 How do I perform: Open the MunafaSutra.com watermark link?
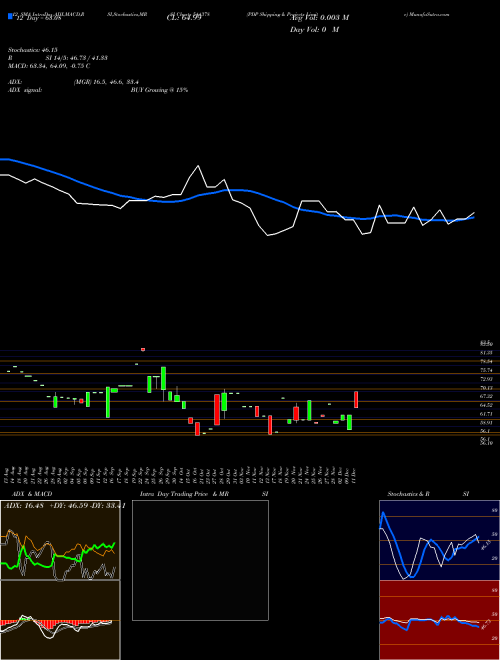pyautogui.click(x=426, y=14)
